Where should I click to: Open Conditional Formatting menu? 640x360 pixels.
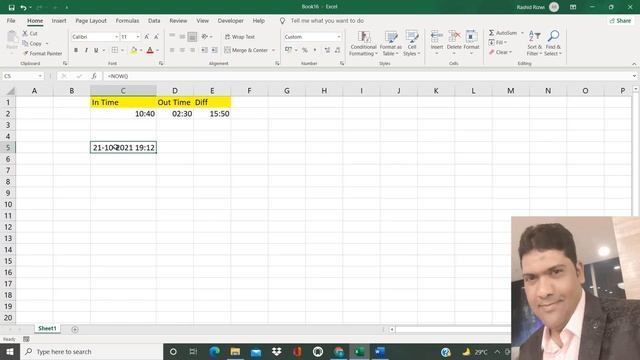point(363,43)
